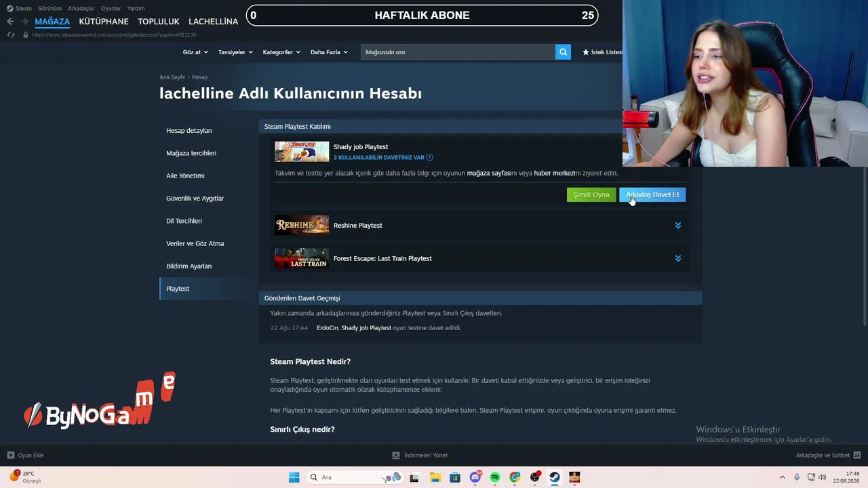
Task: Open Hesap detayları in the sidebar
Action: [x=189, y=130]
